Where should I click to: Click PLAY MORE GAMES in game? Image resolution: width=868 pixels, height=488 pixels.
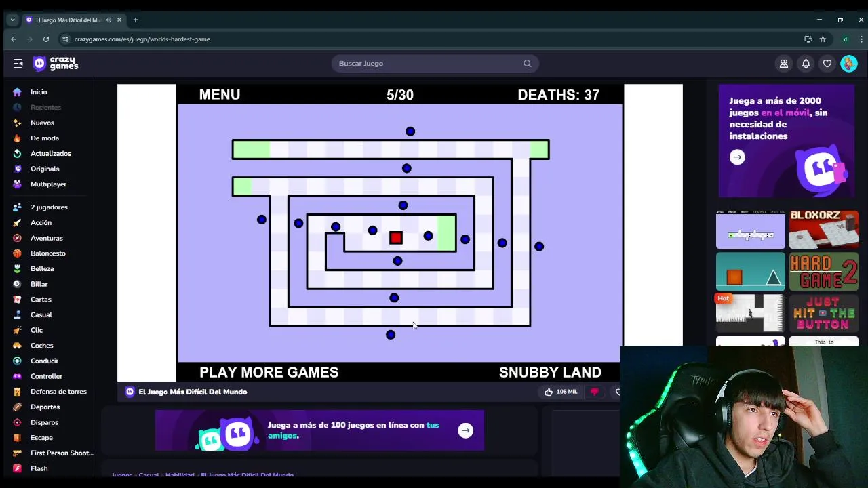point(269,372)
